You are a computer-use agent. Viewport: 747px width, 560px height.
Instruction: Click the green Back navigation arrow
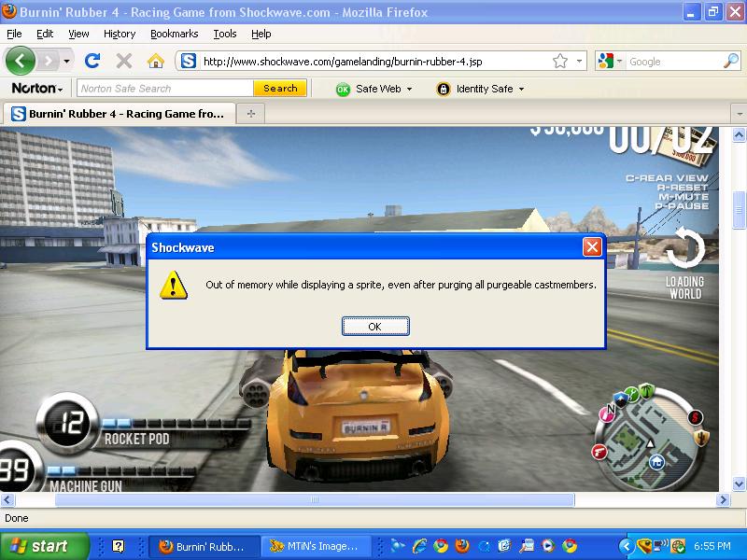click(x=20, y=61)
